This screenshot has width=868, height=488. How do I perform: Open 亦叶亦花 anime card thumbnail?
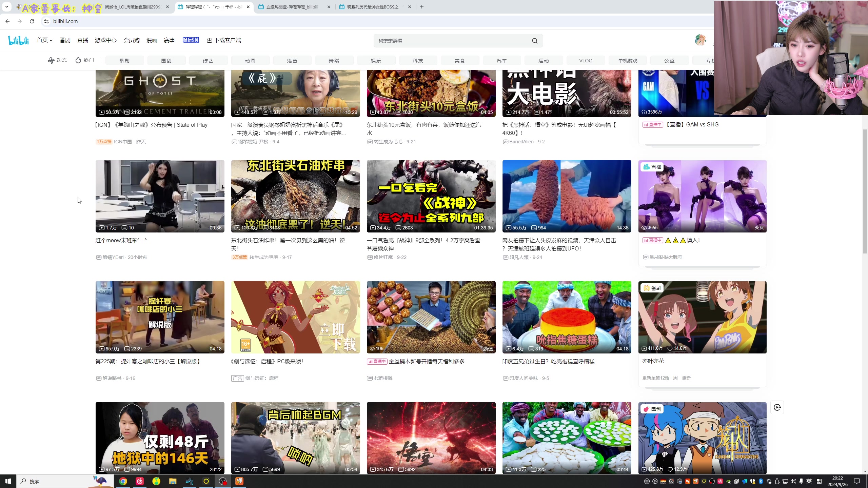pyautogui.click(x=702, y=317)
